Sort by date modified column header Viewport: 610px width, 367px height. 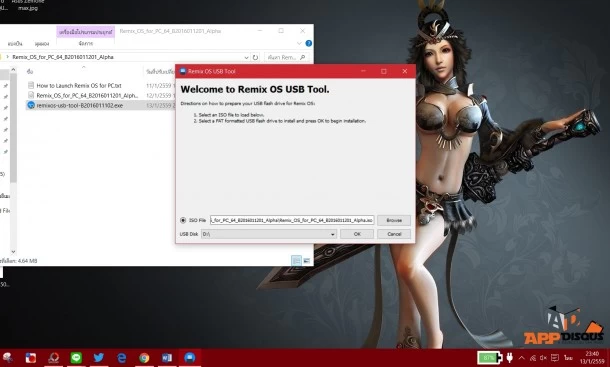(x=160, y=72)
